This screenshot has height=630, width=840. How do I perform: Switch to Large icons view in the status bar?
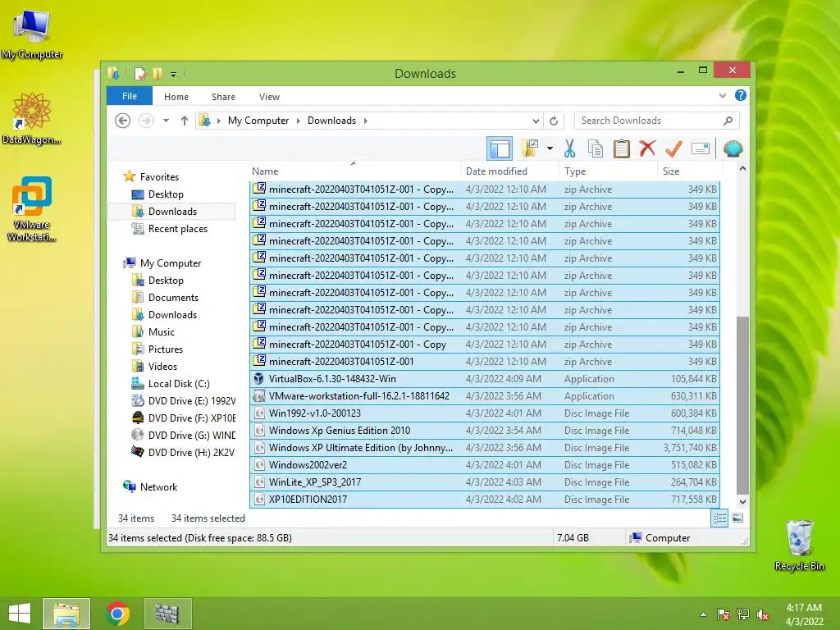[x=737, y=518]
